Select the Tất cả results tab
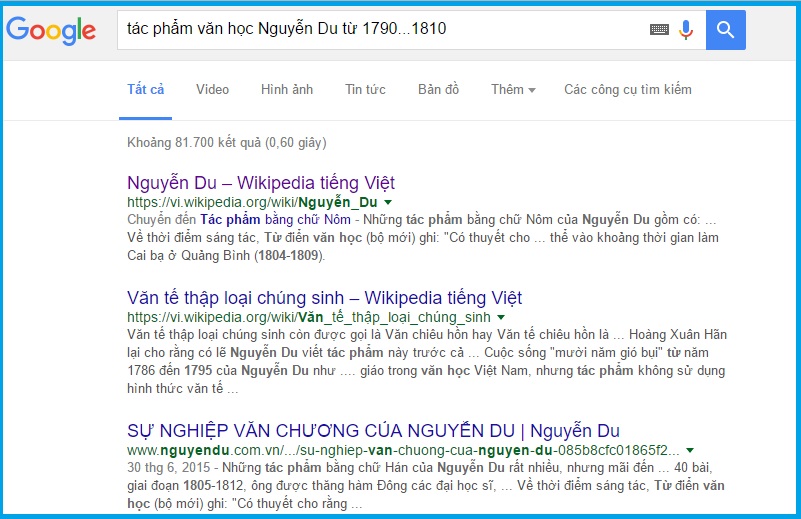 tap(145, 90)
